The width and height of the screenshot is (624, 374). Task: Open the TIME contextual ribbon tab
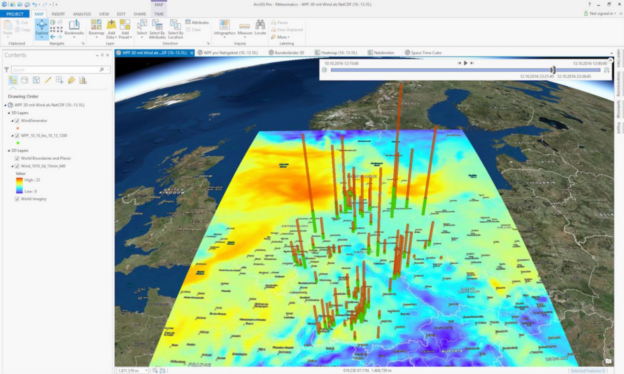point(159,14)
